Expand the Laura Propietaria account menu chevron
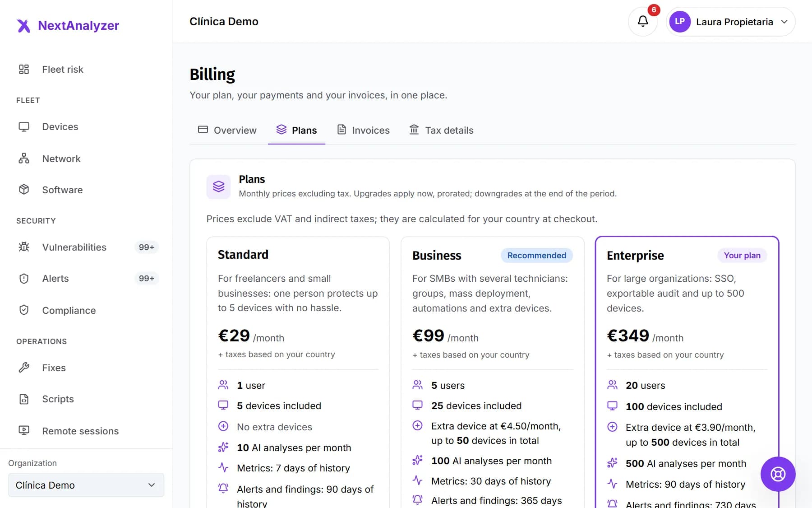The height and width of the screenshot is (508, 812). pyautogui.click(x=784, y=22)
